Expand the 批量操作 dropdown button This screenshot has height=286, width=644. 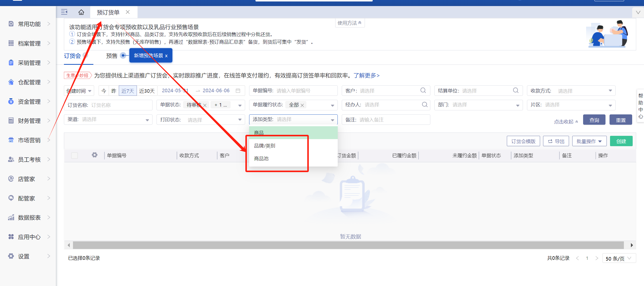click(x=589, y=141)
